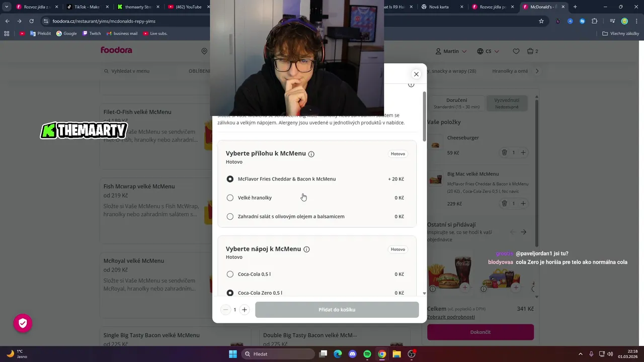This screenshot has width=644, height=362.
Task: Click the foodora logo
Action: coord(116,50)
